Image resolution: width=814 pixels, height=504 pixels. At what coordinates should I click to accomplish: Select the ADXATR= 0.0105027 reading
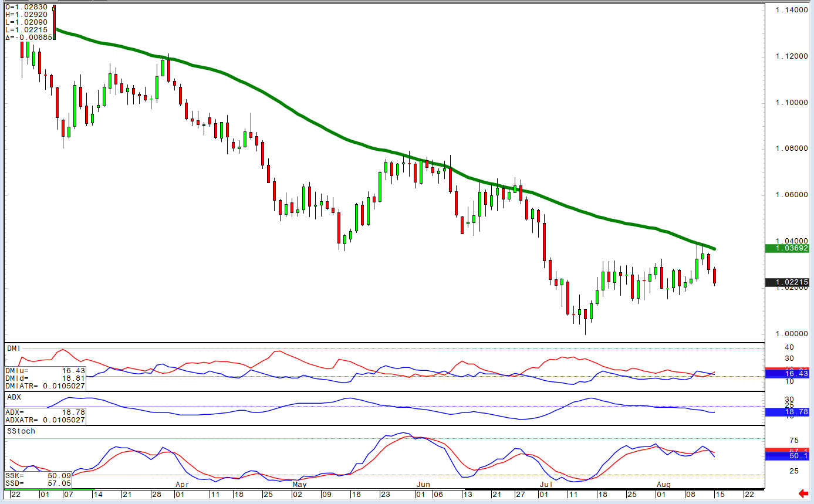[x=45, y=420]
